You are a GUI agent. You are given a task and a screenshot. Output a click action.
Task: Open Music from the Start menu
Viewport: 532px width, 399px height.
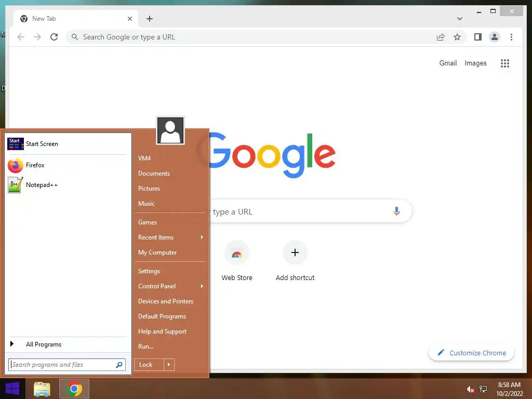[x=170, y=204]
